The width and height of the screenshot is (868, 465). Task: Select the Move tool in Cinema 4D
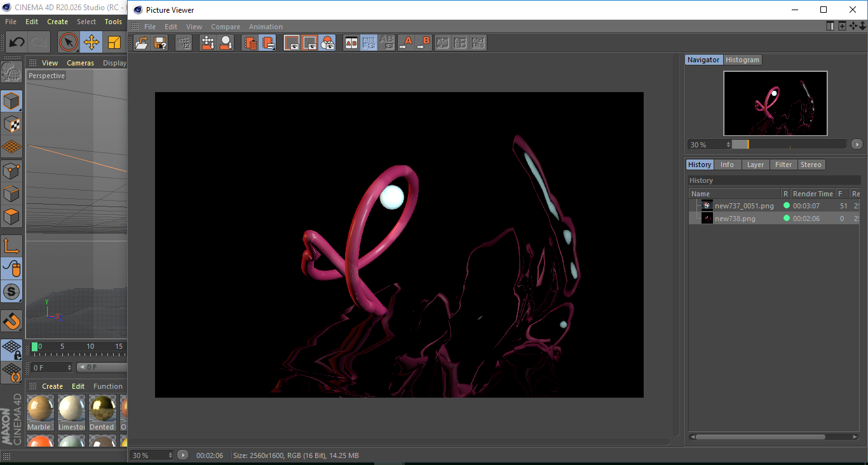(92, 43)
